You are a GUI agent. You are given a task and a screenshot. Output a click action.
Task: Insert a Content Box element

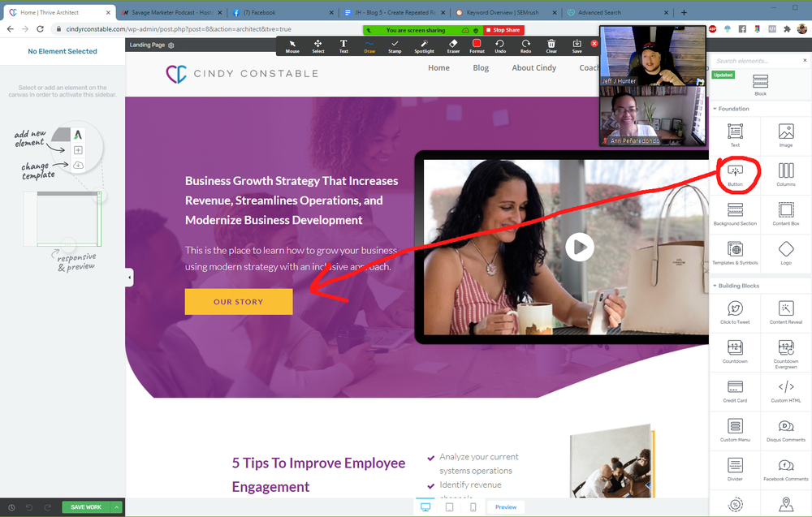tap(785, 213)
